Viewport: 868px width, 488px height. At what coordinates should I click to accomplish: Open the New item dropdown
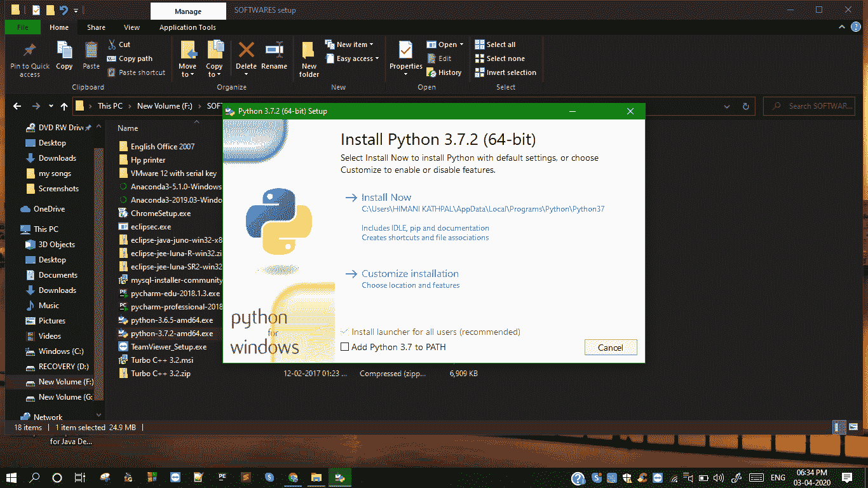click(x=349, y=44)
